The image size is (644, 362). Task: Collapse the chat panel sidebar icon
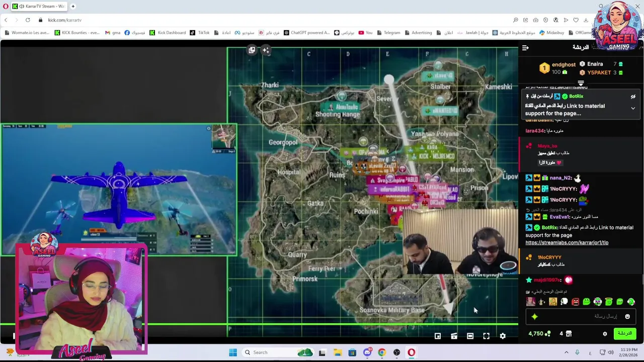pos(525,48)
